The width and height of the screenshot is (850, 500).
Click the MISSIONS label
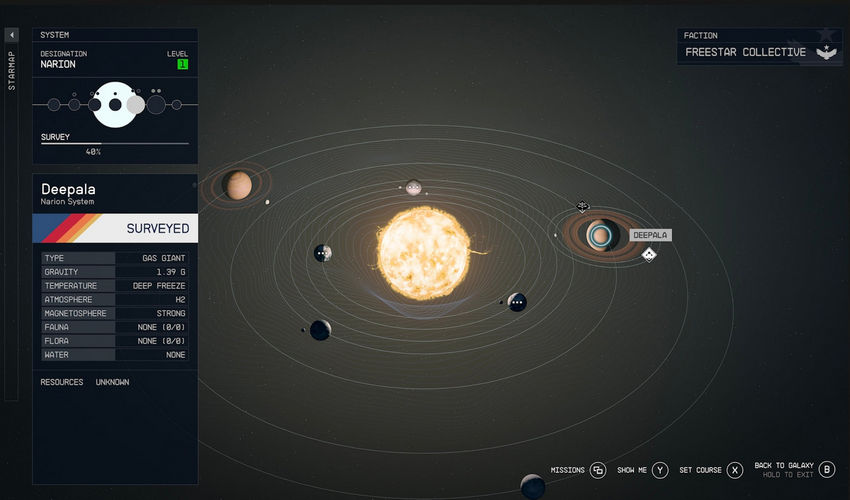pos(568,470)
